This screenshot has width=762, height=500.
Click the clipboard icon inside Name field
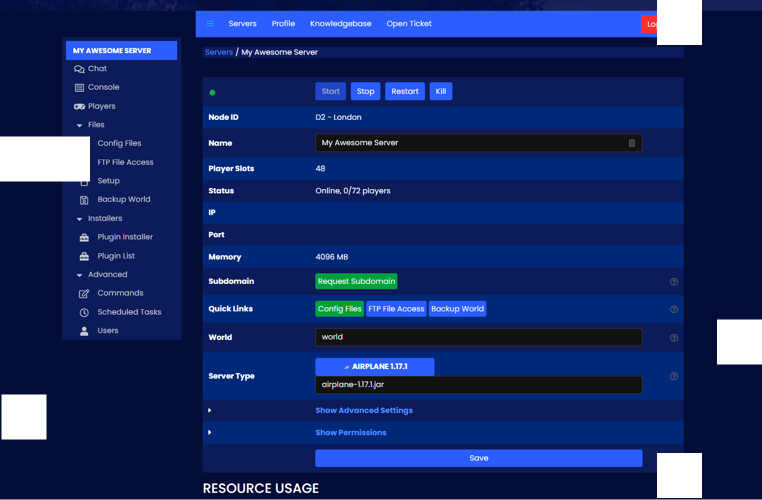tap(632, 143)
